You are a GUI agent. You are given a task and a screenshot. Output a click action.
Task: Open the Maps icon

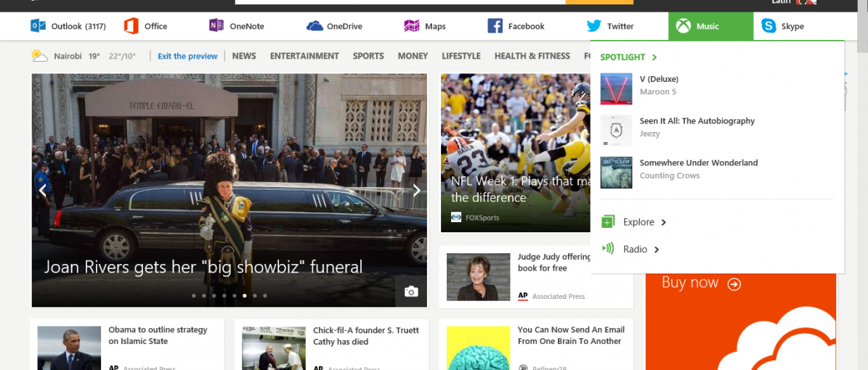coord(411,26)
